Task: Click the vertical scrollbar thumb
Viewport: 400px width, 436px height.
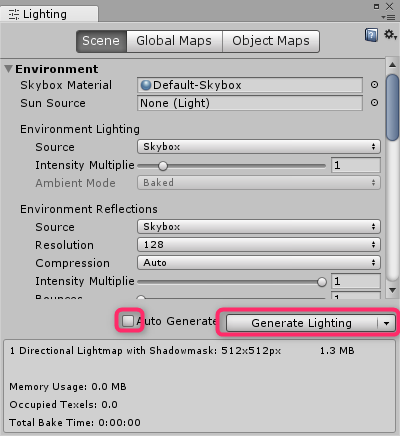Action: (392, 107)
